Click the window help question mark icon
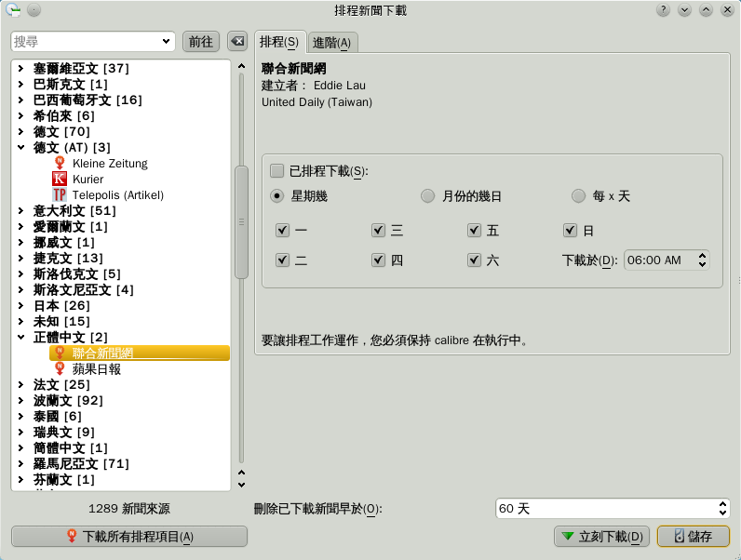The image size is (741, 560). coord(663,10)
